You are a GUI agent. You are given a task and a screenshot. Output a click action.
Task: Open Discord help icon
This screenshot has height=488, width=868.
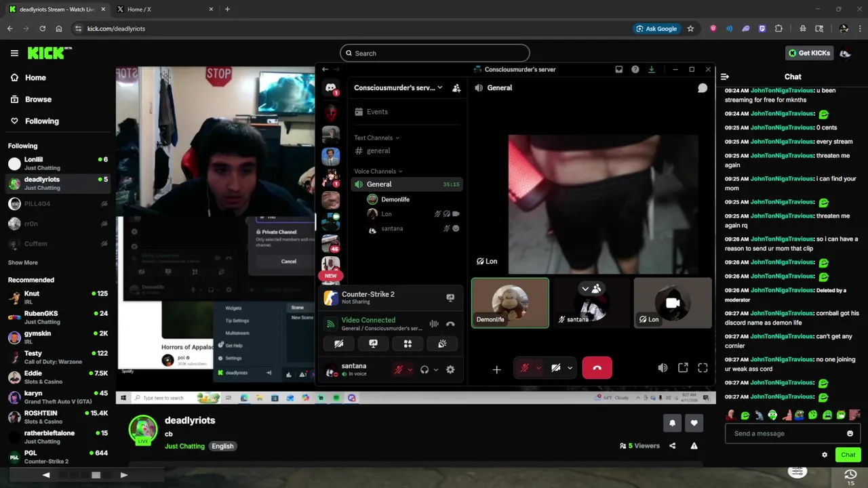pyautogui.click(x=635, y=69)
